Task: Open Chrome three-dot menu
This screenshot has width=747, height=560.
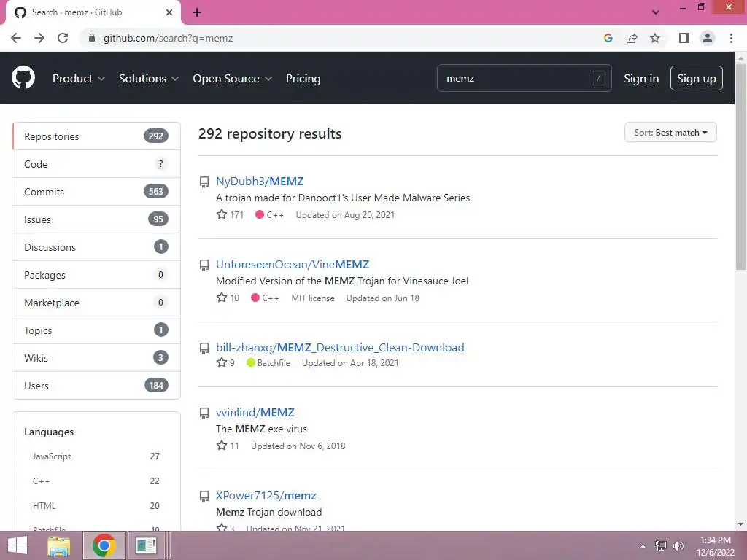Action: 731,38
